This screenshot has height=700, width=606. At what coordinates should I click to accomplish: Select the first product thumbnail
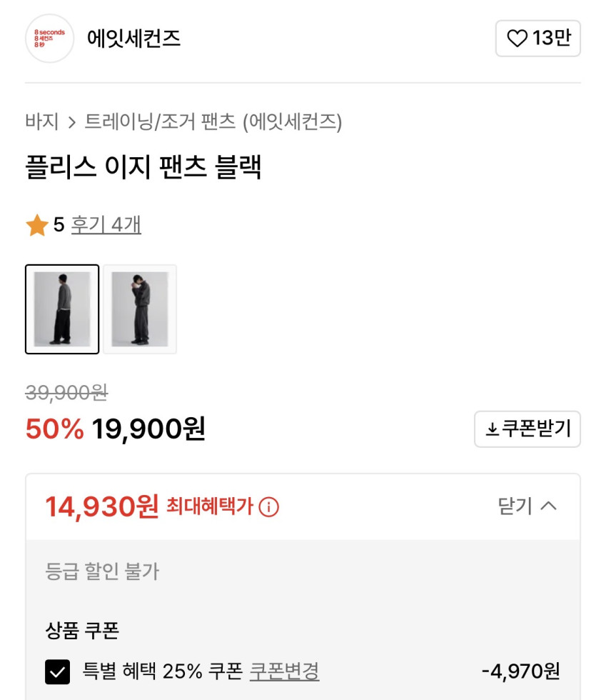(62, 309)
